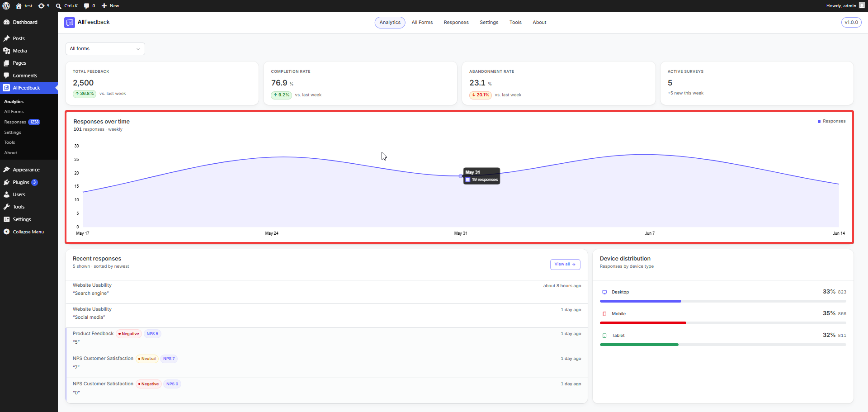This screenshot has width=868, height=412.
Task: Switch to the All Forms tab
Action: [422, 23]
